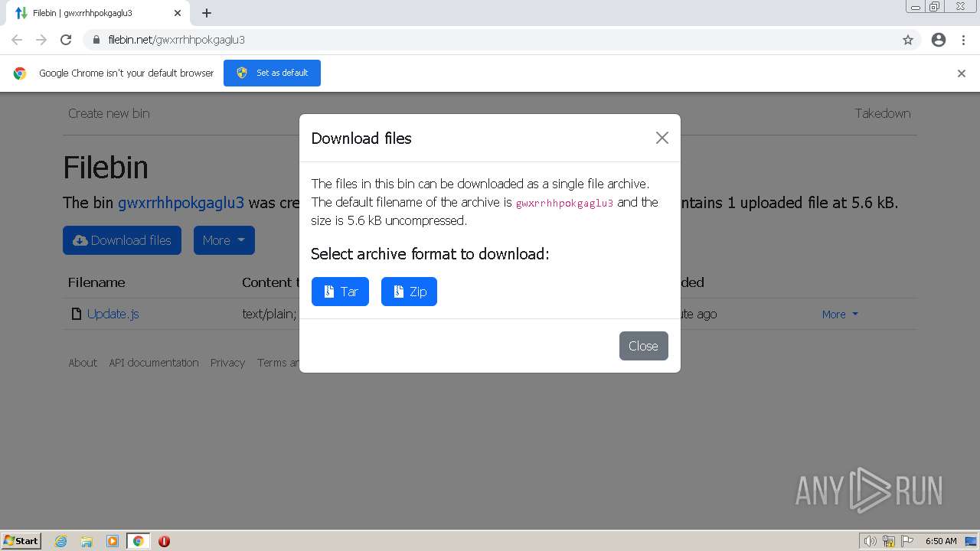The width and height of the screenshot is (980, 551).
Task: Download the bin as Tar archive
Action: pos(340,292)
